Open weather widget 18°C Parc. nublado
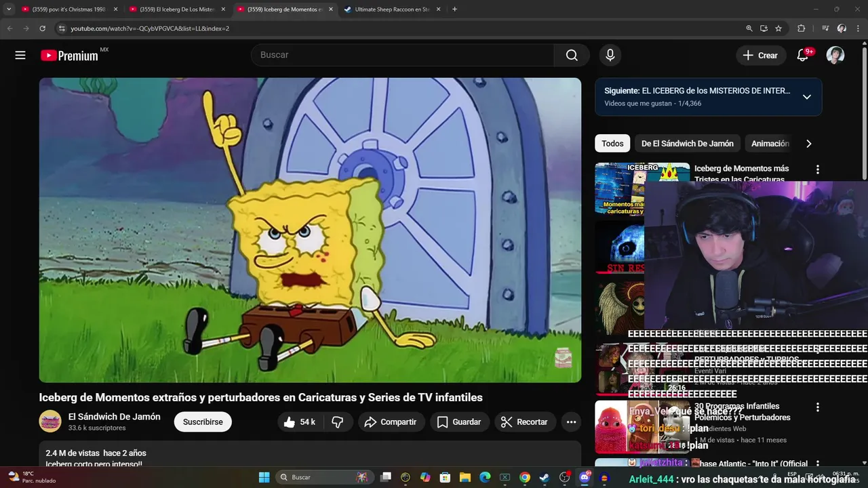This screenshot has width=868, height=488. point(31,477)
